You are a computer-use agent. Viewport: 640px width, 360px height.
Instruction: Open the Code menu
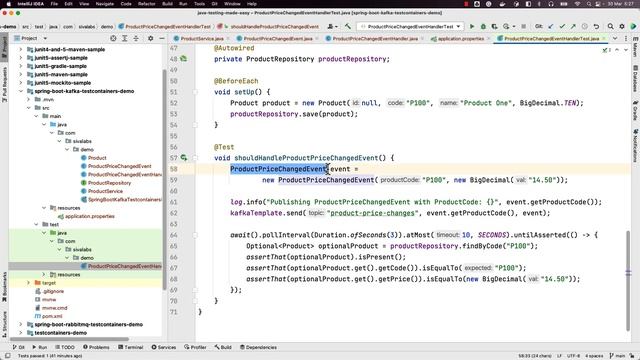coord(126,4)
